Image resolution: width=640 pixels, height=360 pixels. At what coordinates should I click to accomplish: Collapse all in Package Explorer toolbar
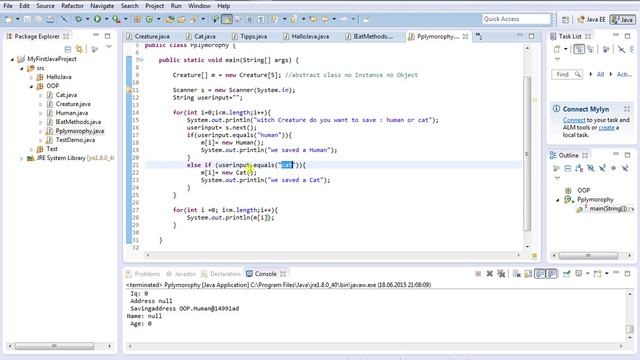click(68, 49)
